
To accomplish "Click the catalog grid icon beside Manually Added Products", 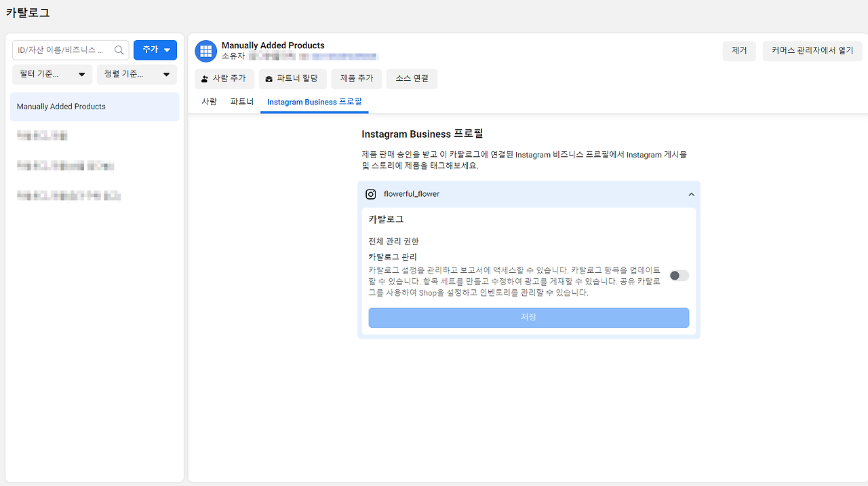I will (206, 51).
